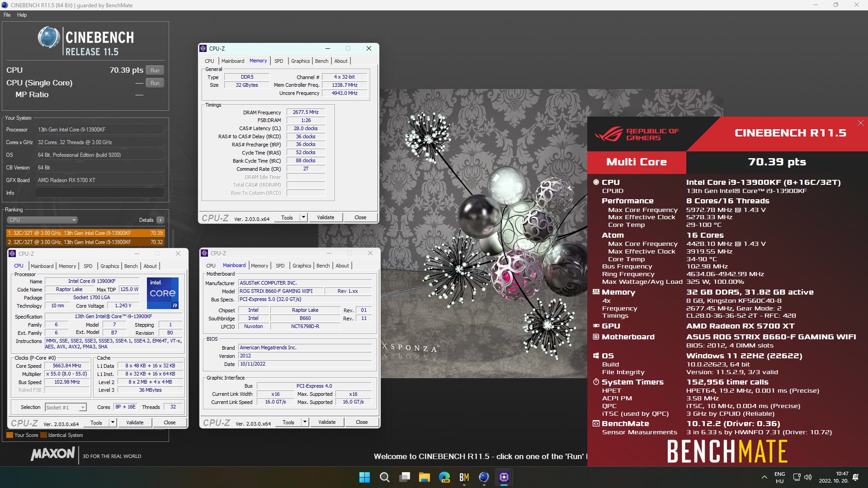Screen dimensions: 868x488
Task: Open volume control in system tray
Action: coord(808,477)
